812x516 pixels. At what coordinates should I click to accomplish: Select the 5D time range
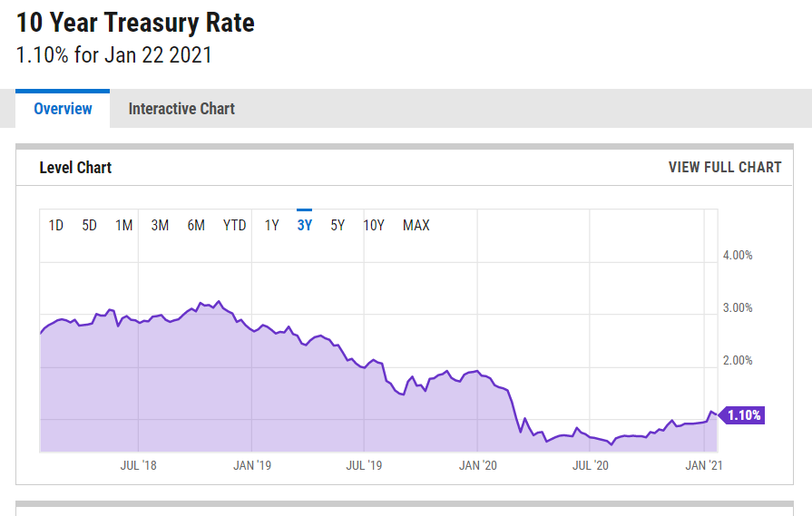89,225
